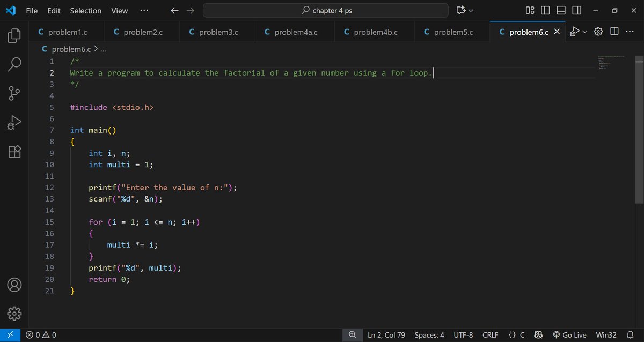
Task: Open the Manage gear menu
Action: (x=13, y=314)
